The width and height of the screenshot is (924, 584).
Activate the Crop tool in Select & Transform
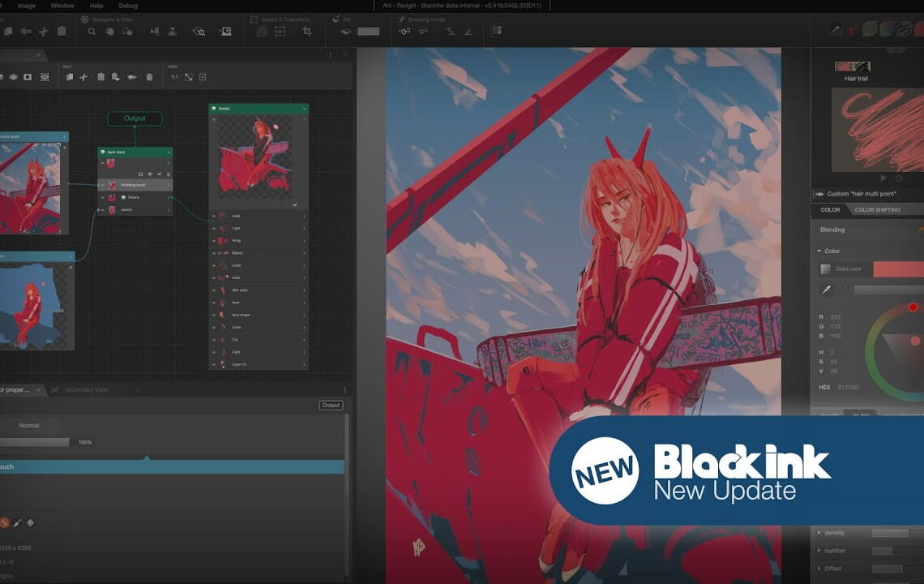coord(306,31)
